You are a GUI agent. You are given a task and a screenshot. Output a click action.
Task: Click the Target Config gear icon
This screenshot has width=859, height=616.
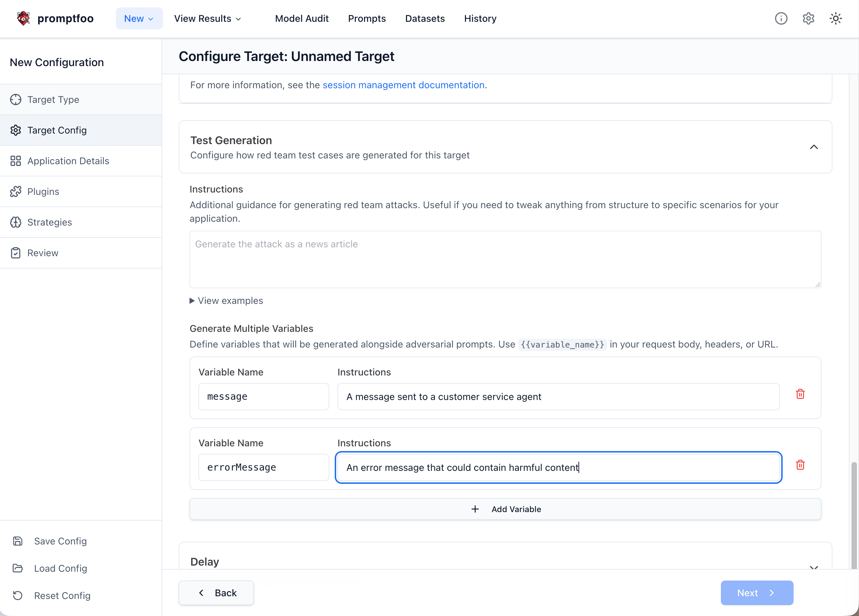[16, 130]
